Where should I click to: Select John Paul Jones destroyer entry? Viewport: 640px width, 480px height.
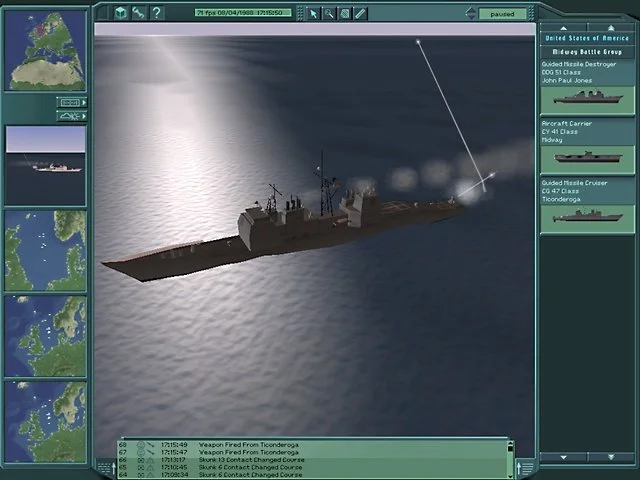588,86
